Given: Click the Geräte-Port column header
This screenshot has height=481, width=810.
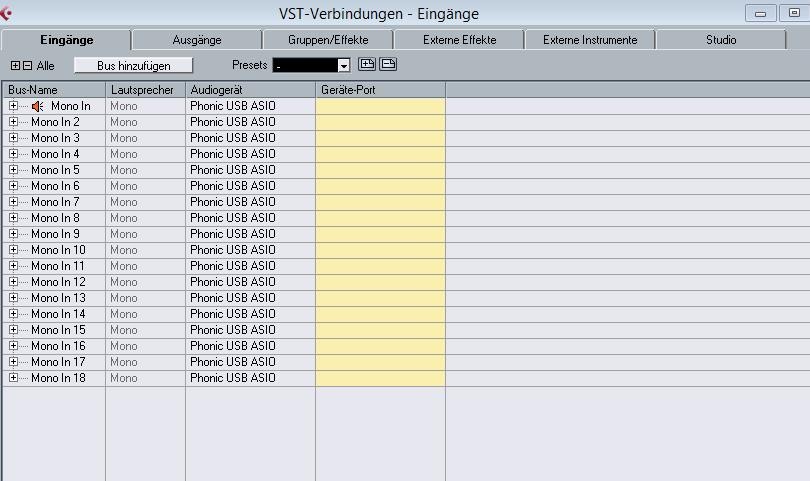Looking at the screenshot, I should (380, 90).
